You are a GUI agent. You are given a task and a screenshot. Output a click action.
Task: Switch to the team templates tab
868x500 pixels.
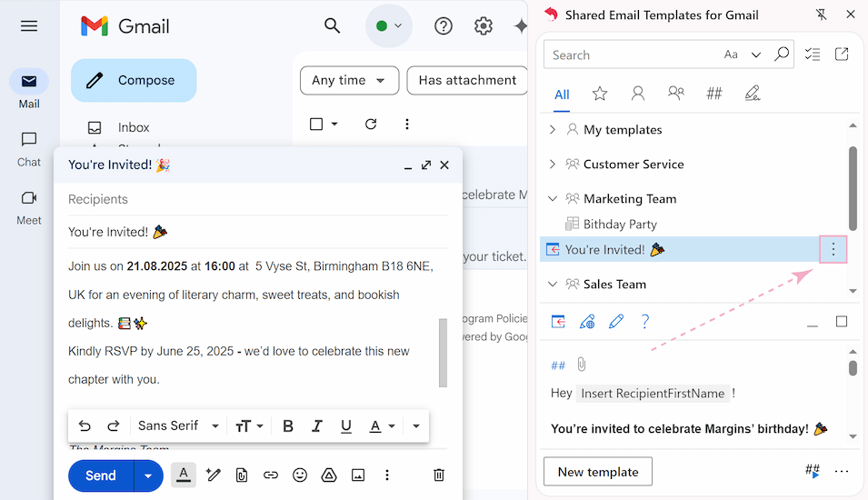(676, 93)
